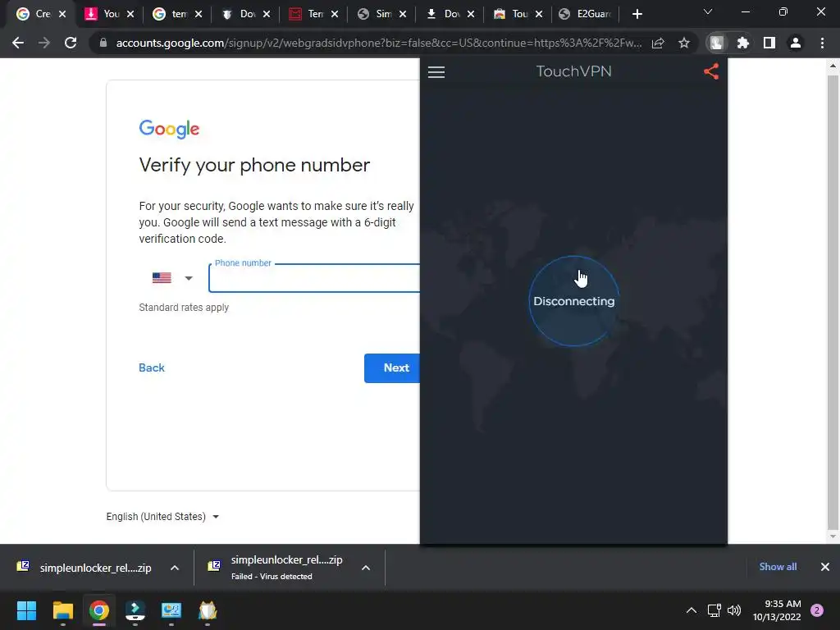Image resolution: width=840 pixels, height=630 pixels.
Task: Click the TouchVPN extension icon in toolbar
Action: coord(716,43)
